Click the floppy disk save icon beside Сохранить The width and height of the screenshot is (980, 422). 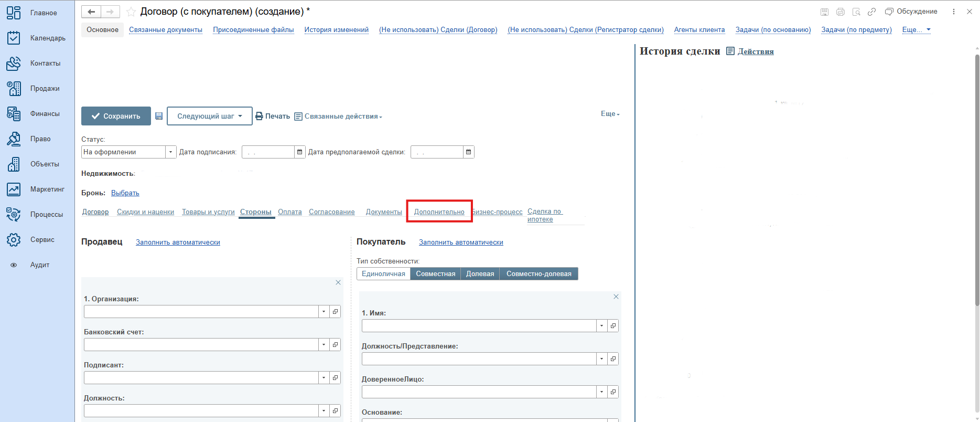[159, 116]
